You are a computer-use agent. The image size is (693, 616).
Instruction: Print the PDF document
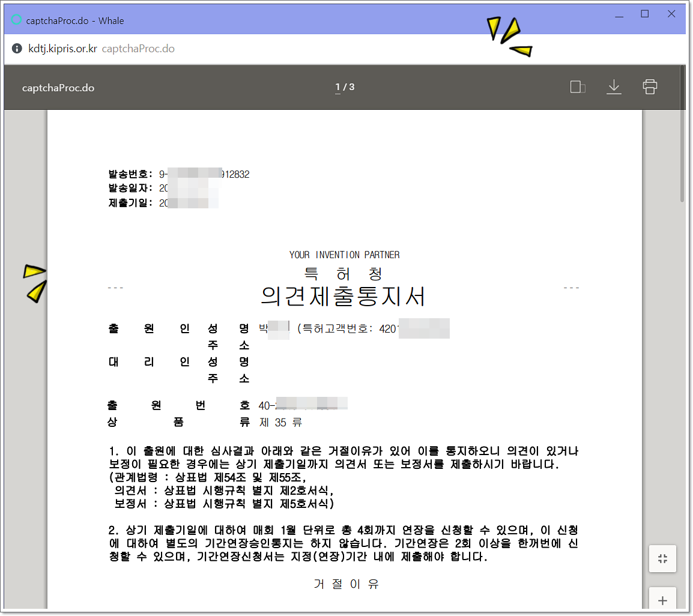click(650, 86)
